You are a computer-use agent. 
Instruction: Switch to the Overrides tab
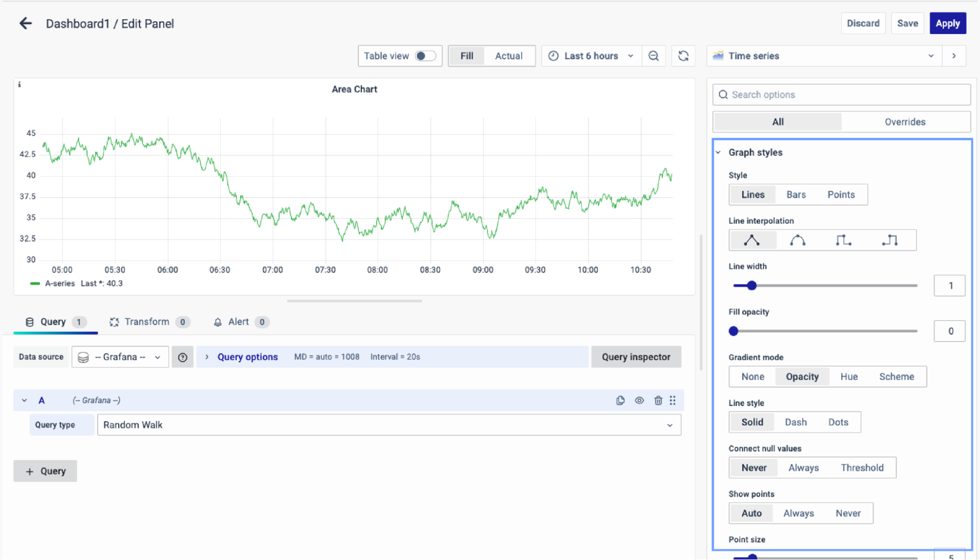pos(905,122)
